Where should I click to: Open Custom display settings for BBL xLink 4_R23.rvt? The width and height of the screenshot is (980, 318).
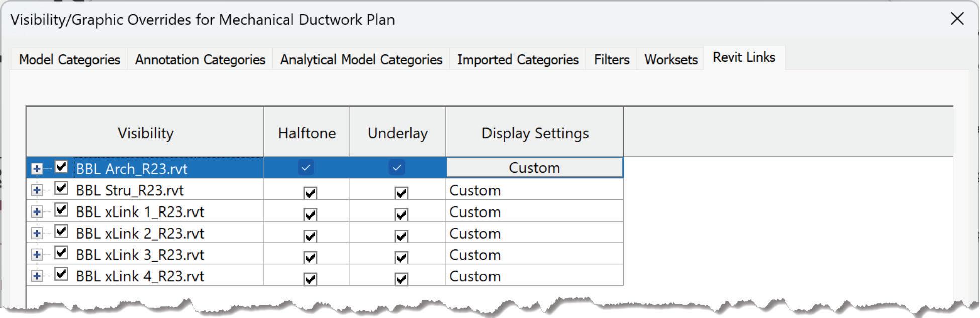click(534, 276)
